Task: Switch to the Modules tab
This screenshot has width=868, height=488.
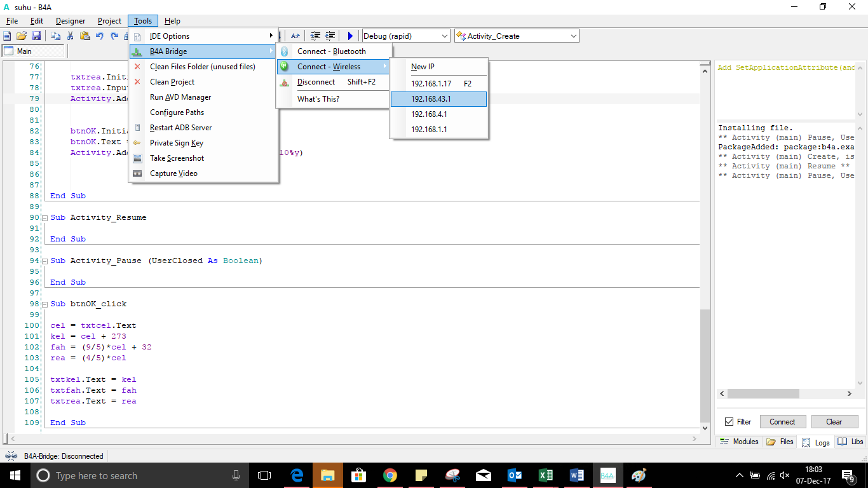Action: pyautogui.click(x=738, y=442)
